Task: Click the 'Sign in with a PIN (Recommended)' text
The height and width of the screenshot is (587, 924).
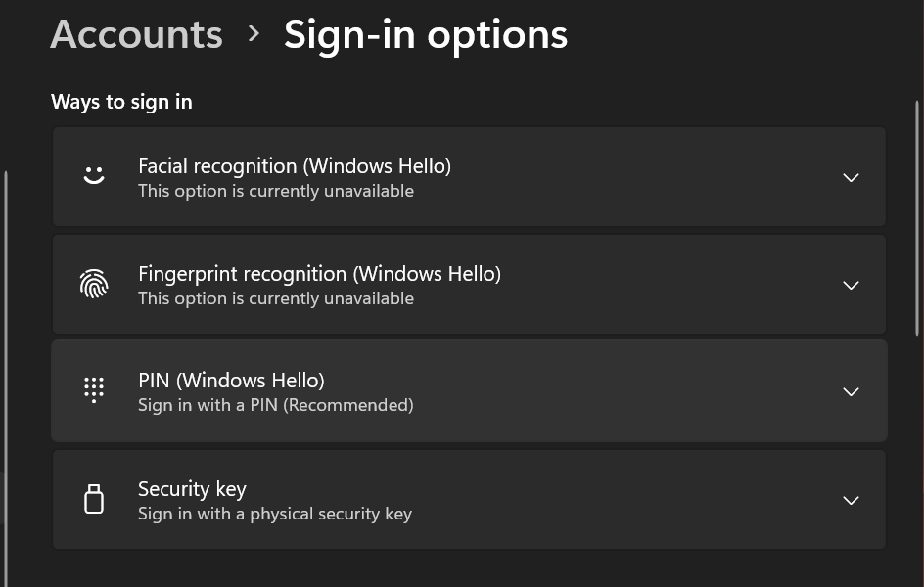Action: click(275, 405)
